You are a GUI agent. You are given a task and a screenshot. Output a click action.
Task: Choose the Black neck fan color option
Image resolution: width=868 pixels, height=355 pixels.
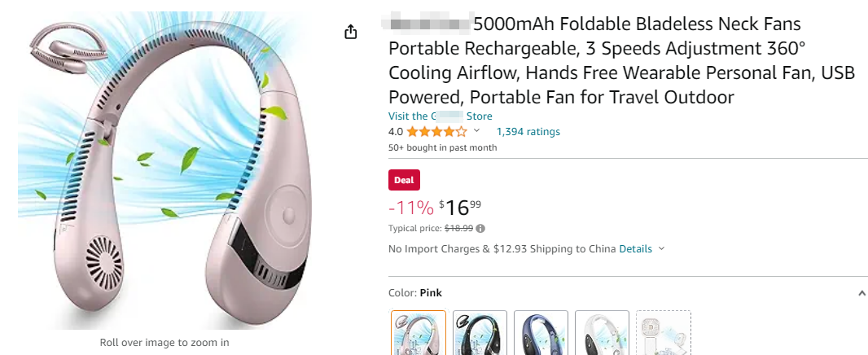point(480,333)
